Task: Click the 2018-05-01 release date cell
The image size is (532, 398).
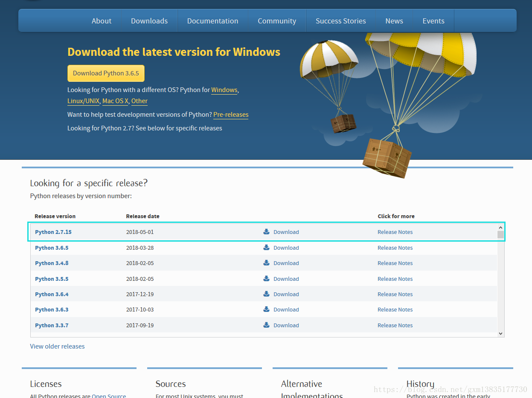Action: (x=140, y=232)
